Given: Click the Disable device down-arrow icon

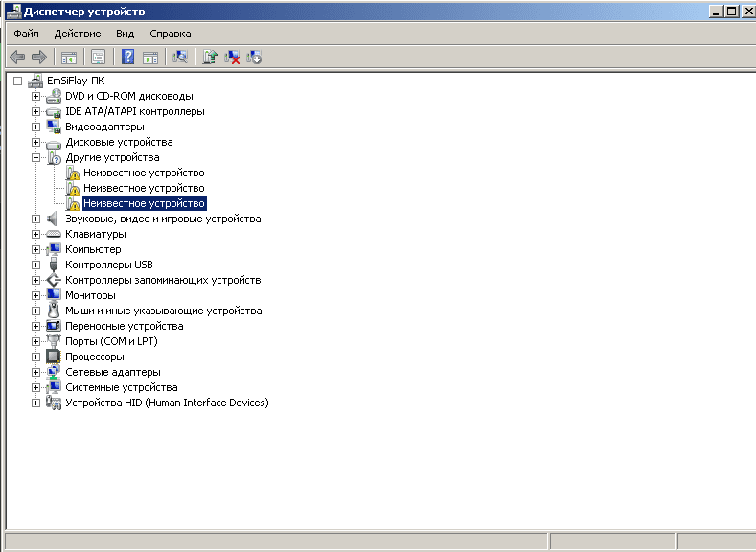Looking at the screenshot, I should [x=254, y=57].
